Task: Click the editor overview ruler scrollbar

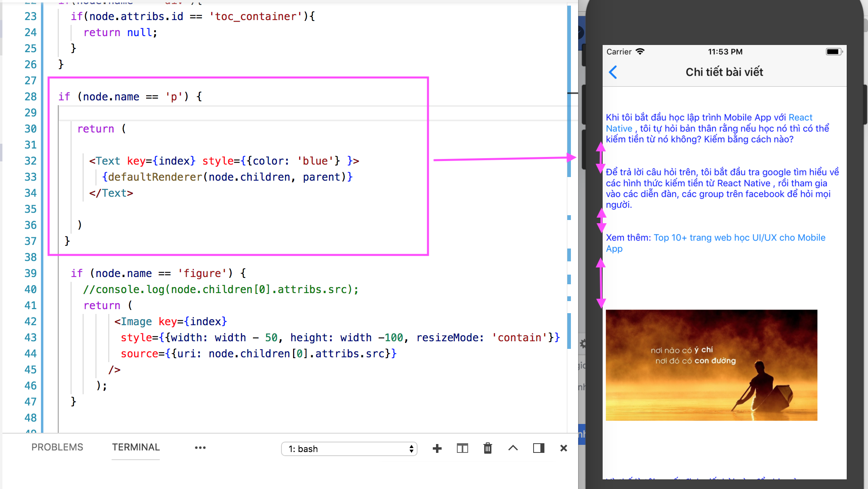Action: 569,217
